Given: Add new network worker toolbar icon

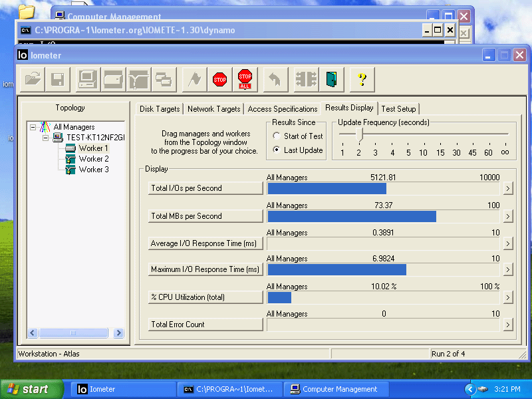Looking at the screenshot, I should pyautogui.click(x=138, y=79).
